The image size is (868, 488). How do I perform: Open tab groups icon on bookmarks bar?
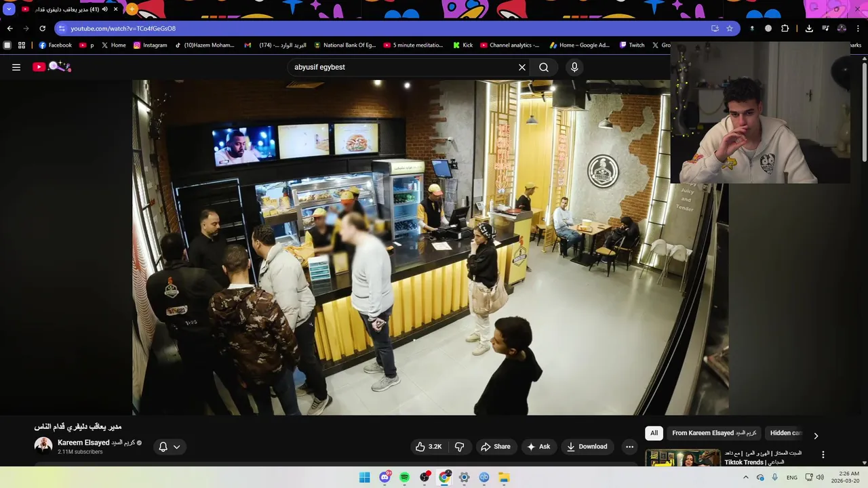[x=7, y=45]
